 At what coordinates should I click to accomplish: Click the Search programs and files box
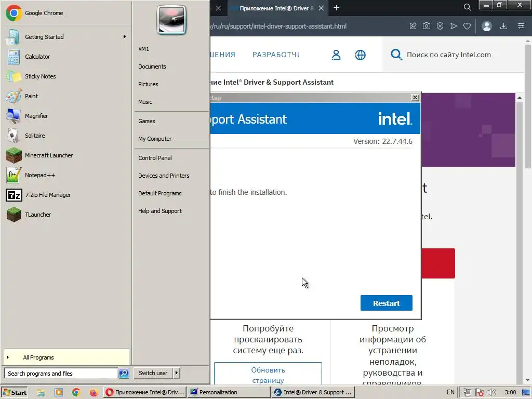(61, 373)
